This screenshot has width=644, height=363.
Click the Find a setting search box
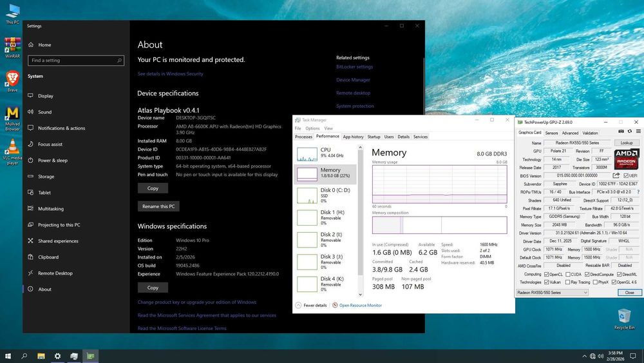[75, 61]
